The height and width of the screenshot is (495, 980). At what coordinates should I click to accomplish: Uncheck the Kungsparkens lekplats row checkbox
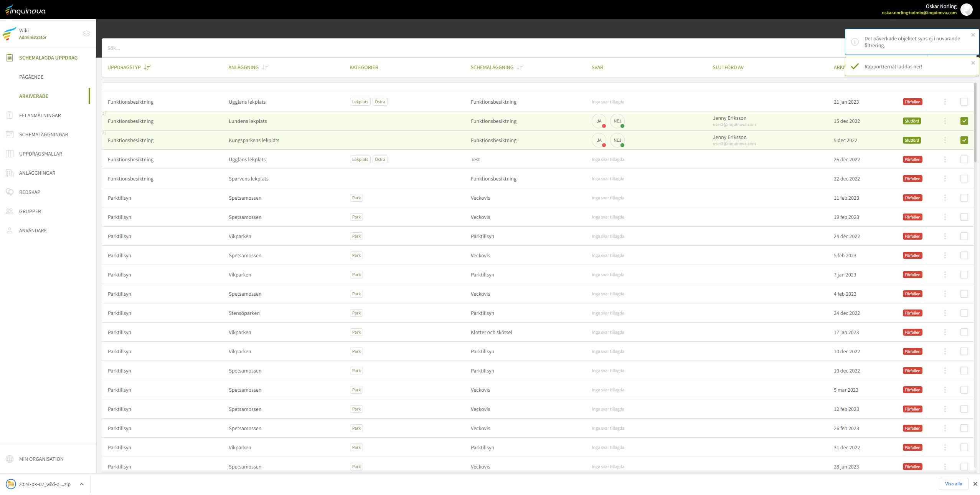(964, 140)
